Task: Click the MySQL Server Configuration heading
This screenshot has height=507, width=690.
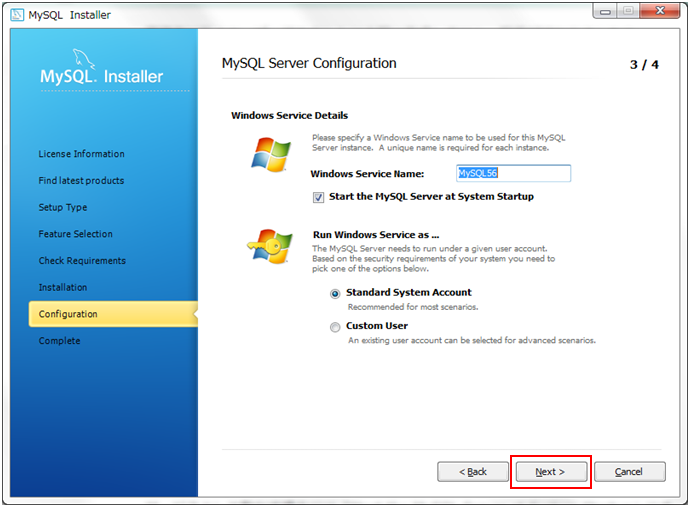Action: point(309,63)
